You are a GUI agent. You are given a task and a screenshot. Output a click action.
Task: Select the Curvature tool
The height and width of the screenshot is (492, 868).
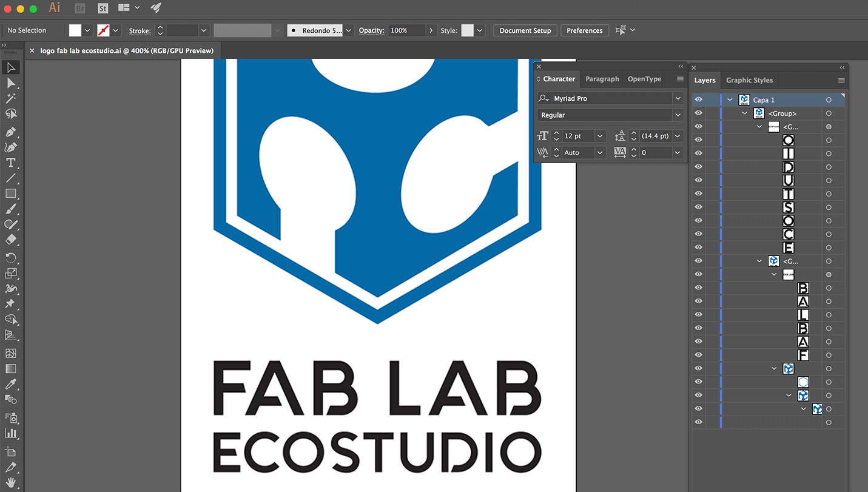[x=10, y=147]
